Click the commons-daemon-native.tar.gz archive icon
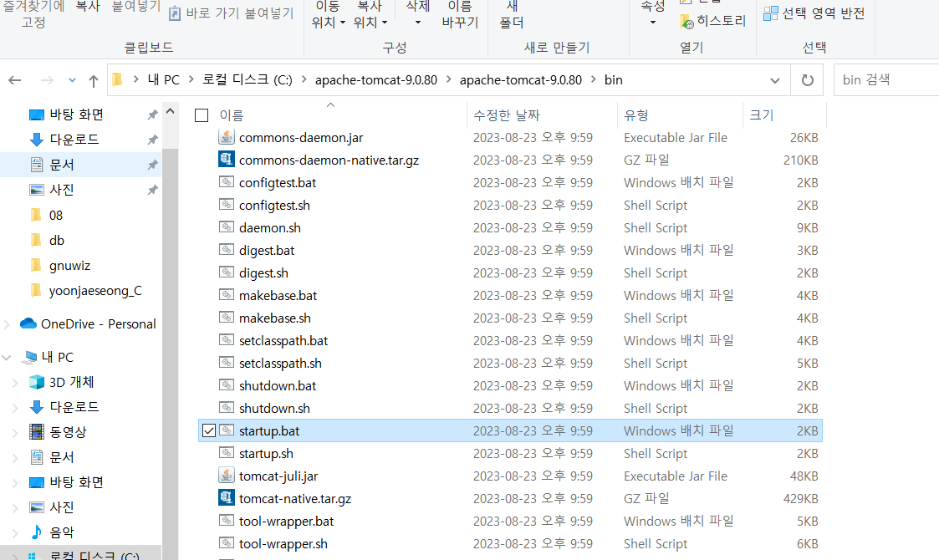Screen dimensions: 939x560 pyautogui.click(x=227, y=160)
